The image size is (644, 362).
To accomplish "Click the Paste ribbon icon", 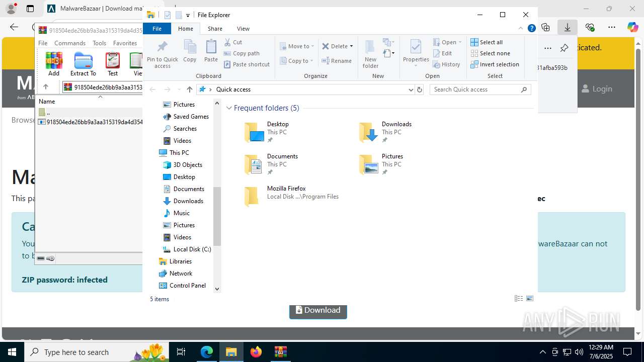I will click(211, 51).
